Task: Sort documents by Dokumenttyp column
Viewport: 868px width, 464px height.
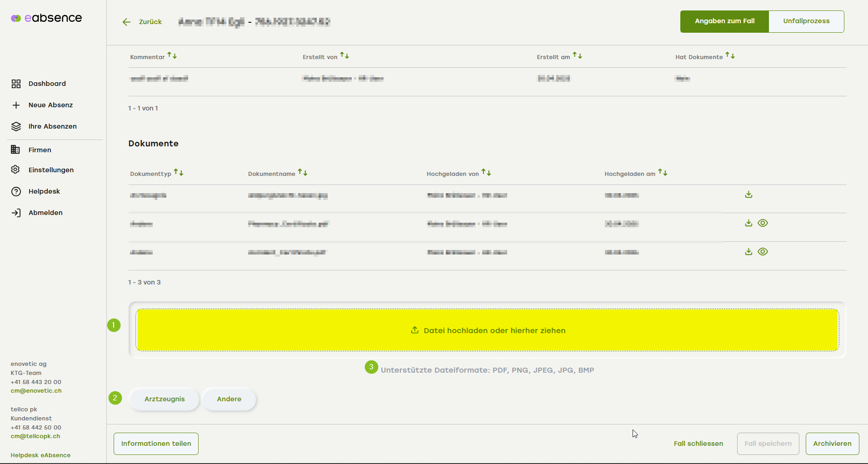Action: click(179, 173)
